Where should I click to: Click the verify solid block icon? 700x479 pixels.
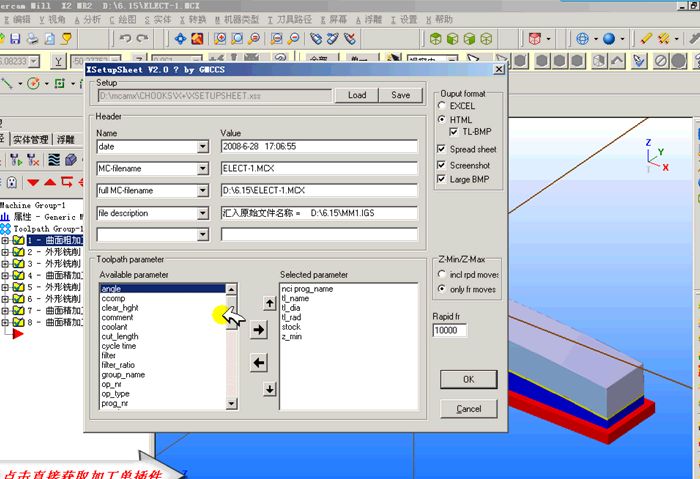[71, 160]
